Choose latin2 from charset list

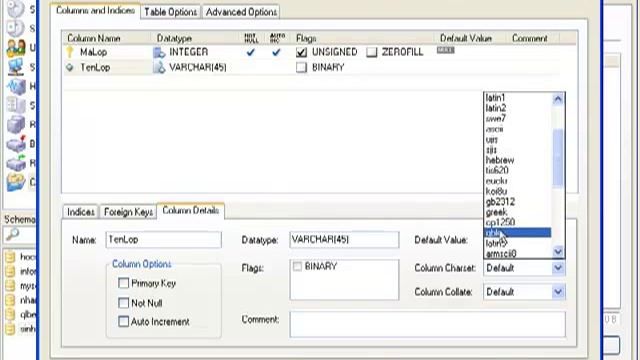[496, 108]
